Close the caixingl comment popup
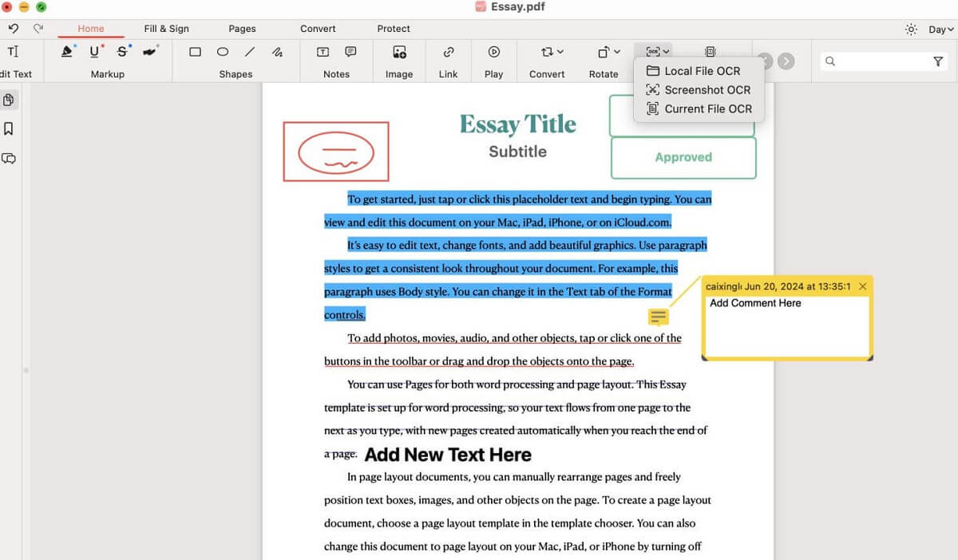Screen dimensions: 958x560 pos(863,286)
